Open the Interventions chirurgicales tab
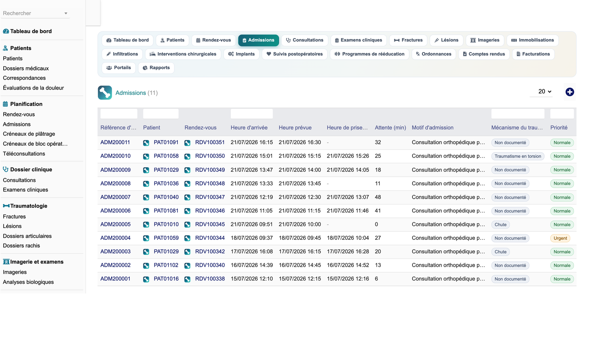Viewport: 589px width, 364px height. (x=183, y=54)
